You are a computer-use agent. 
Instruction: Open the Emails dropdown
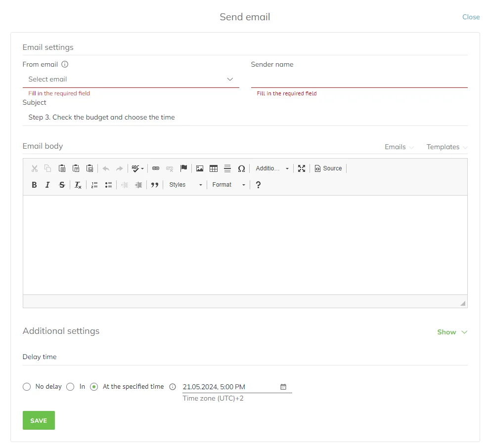399,147
